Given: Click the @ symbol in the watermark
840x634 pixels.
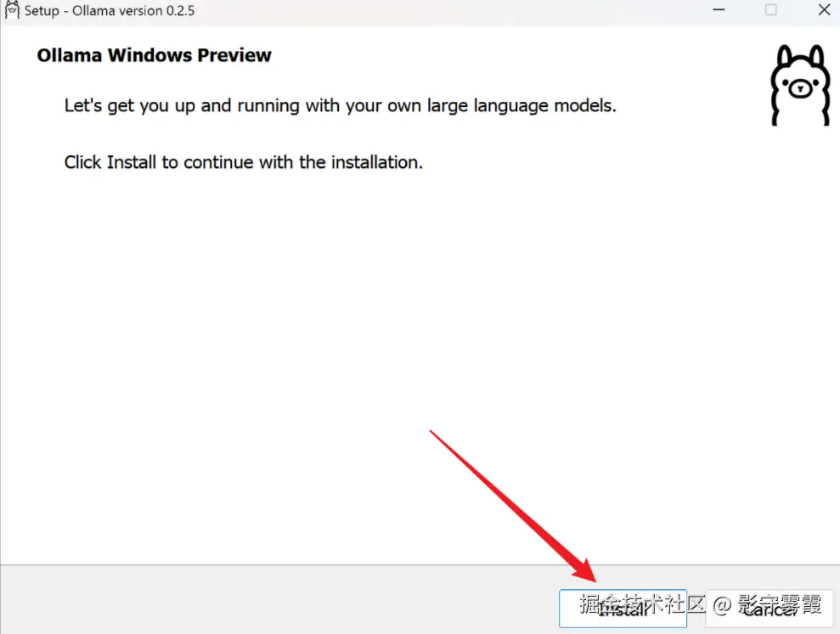Looking at the screenshot, I should [722, 605].
